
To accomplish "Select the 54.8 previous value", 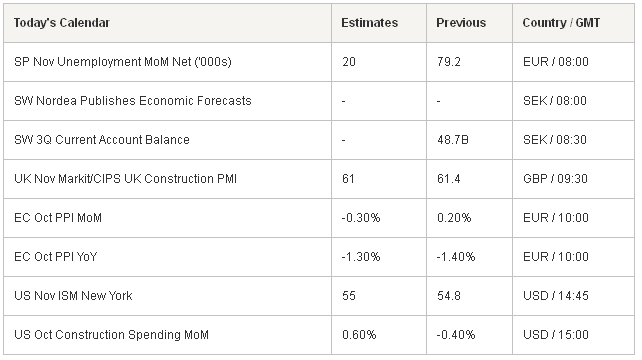I will tap(449, 296).
